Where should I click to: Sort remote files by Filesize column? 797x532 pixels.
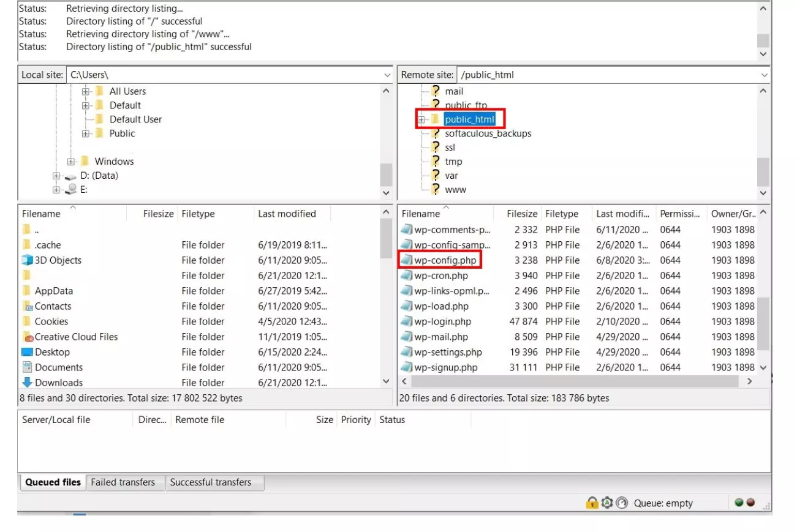click(521, 214)
